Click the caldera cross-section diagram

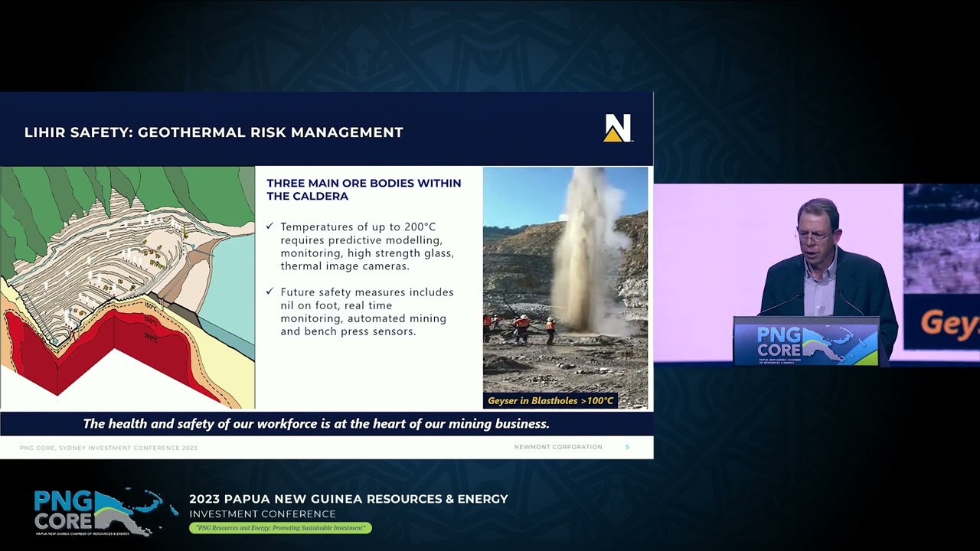(x=127, y=288)
